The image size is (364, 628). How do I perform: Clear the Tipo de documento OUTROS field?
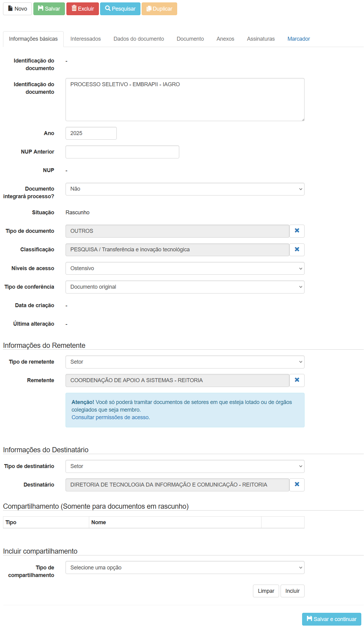[x=297, y=231]
